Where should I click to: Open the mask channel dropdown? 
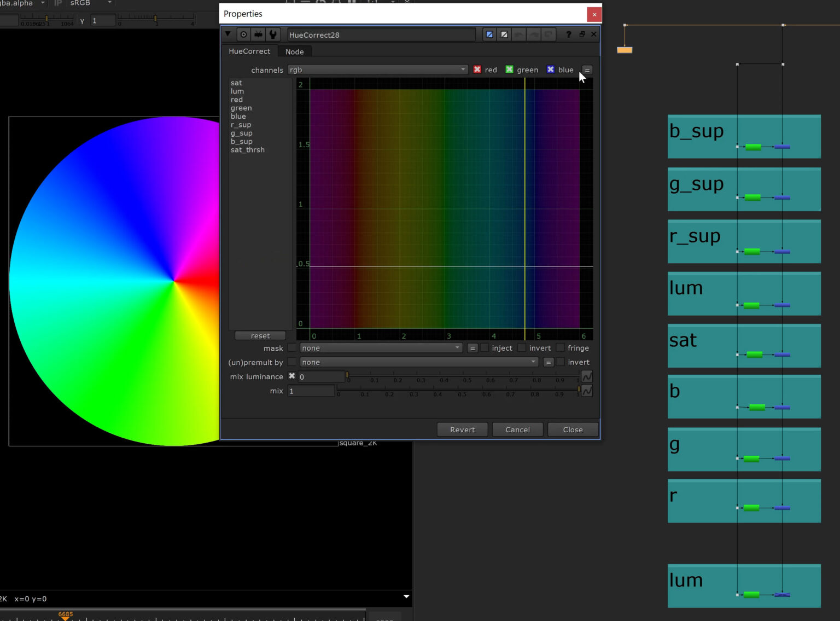[381, 348]
